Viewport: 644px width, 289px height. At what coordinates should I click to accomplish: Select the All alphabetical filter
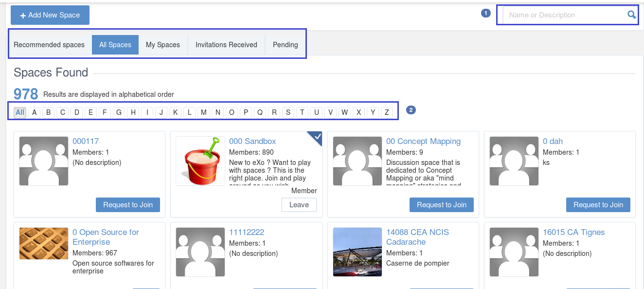20,112
